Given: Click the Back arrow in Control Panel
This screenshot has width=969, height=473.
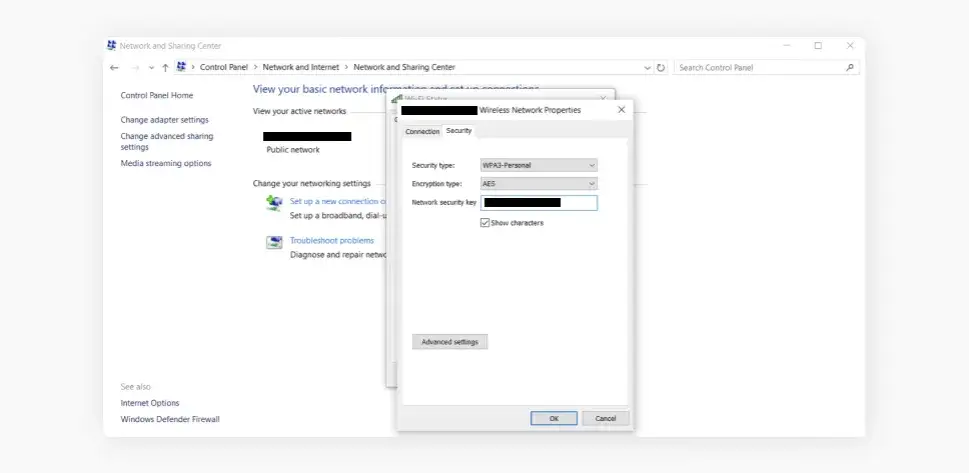Looking at the screenshot, I should [114, 68].
